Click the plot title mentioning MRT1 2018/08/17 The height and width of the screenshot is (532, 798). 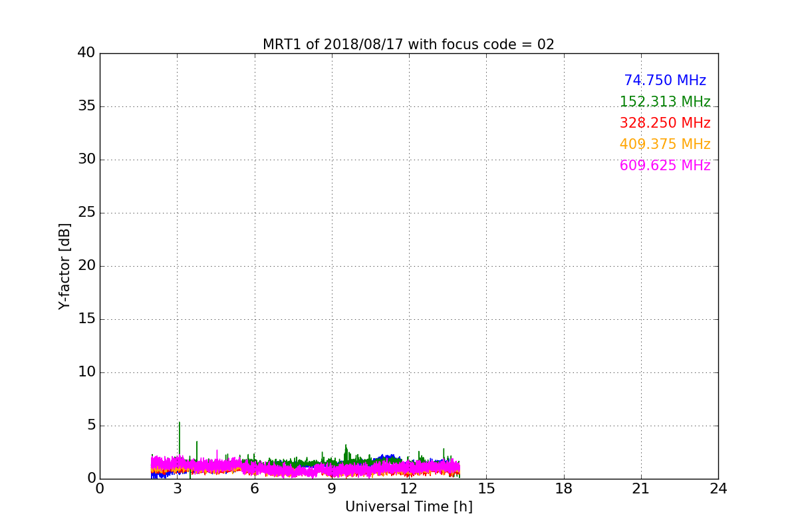coord(408,45)
